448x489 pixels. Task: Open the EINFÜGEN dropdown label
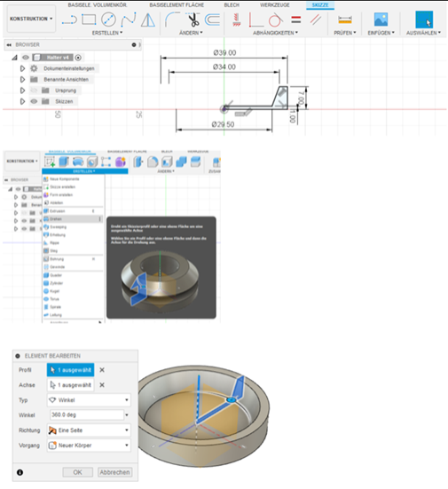tap(381, 33)
